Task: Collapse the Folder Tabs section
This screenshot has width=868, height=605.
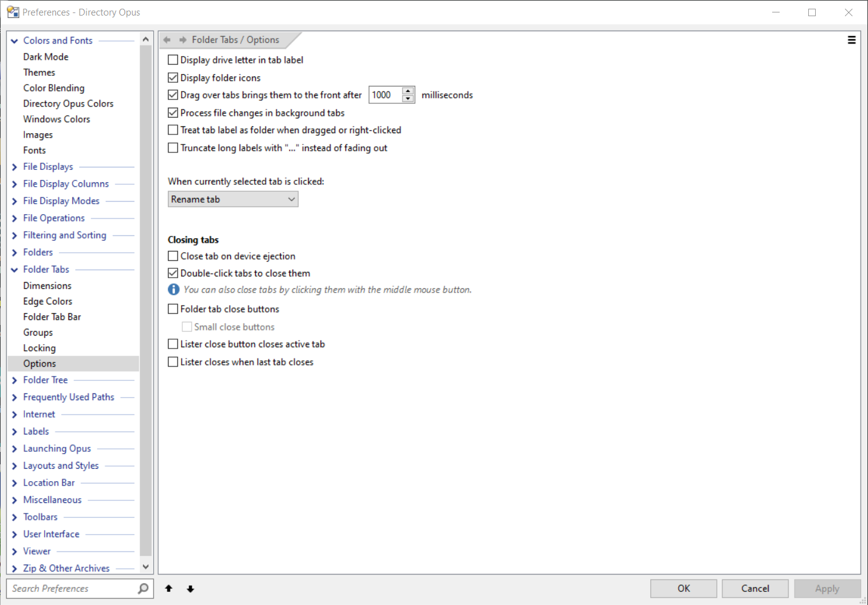Action: 14,270
